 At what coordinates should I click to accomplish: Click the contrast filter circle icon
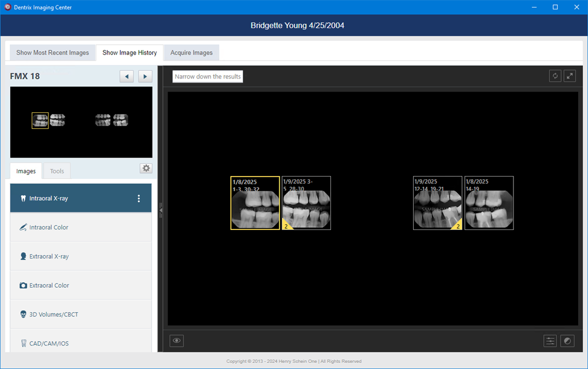pos(567,341)
